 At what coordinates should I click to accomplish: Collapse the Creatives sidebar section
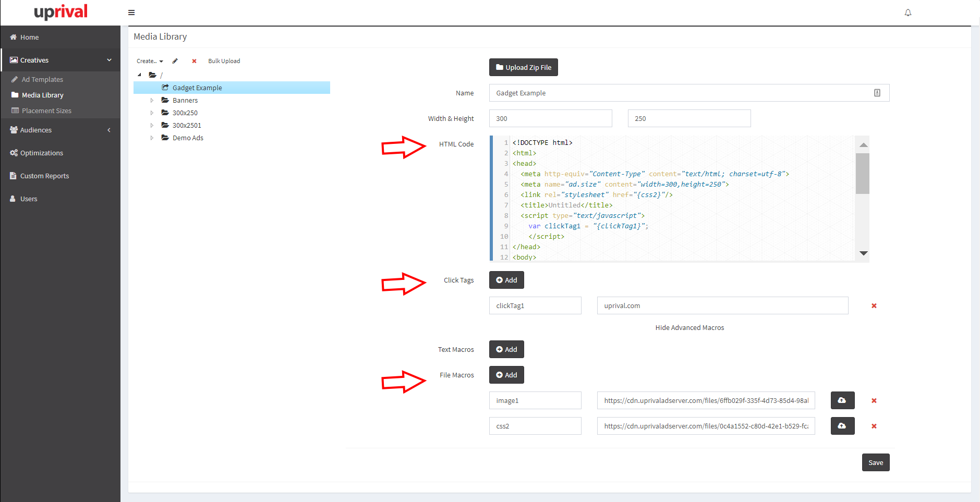(60, 60)
